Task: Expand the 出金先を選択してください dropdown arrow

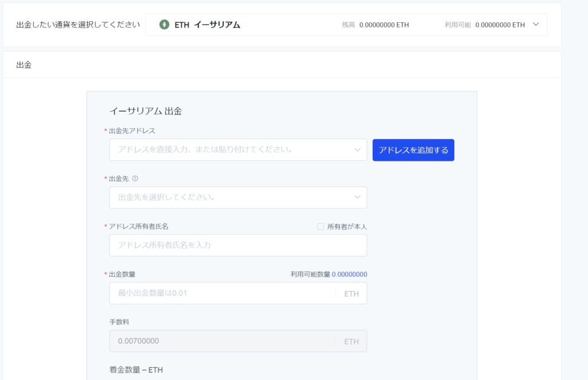Action: click(357, 197)
